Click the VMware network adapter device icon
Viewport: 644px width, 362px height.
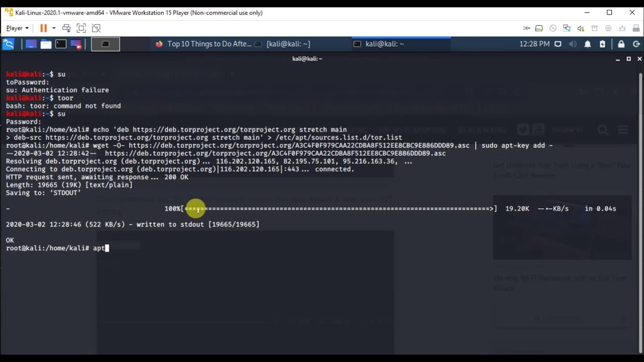[567, 28]
